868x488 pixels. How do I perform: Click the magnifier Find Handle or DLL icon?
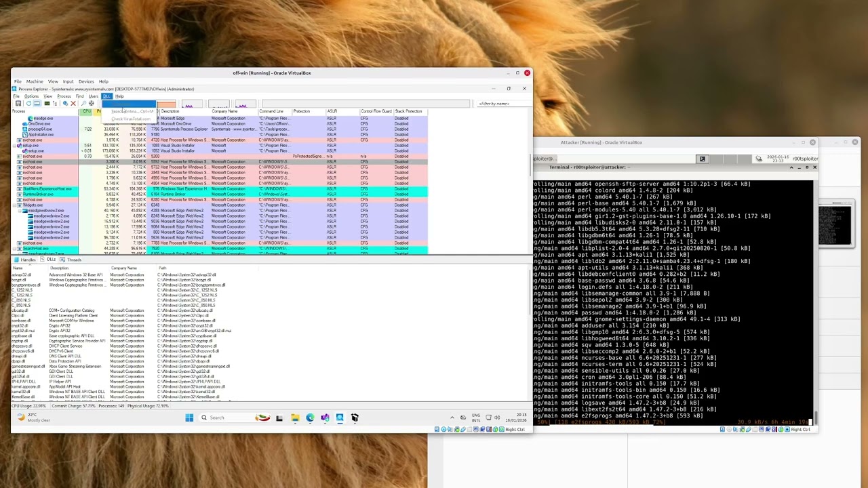pos(83,103)
